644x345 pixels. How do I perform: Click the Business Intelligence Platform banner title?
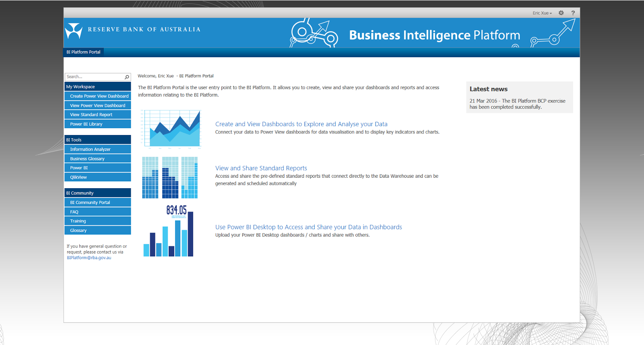(x=434, y=35)
